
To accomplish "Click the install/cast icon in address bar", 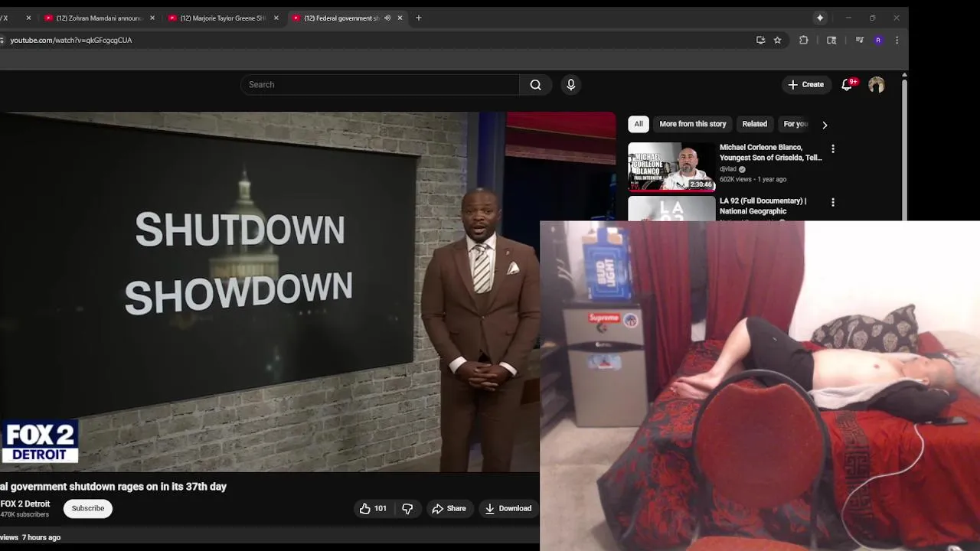I will [760, 40].
